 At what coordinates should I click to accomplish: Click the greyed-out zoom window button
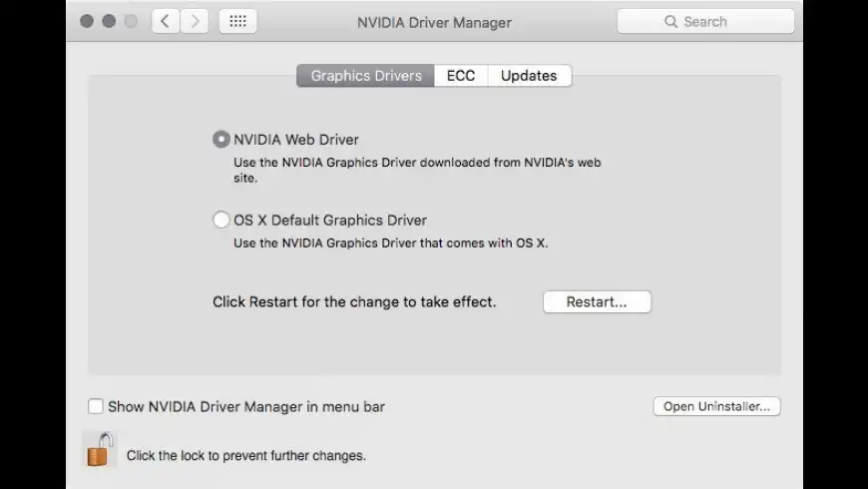click(x=131, y=21)
